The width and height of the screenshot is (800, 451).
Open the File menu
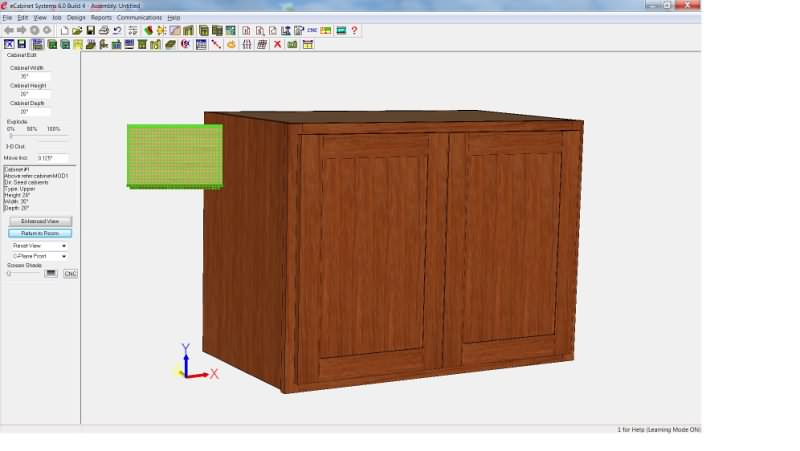pos(7,17)
